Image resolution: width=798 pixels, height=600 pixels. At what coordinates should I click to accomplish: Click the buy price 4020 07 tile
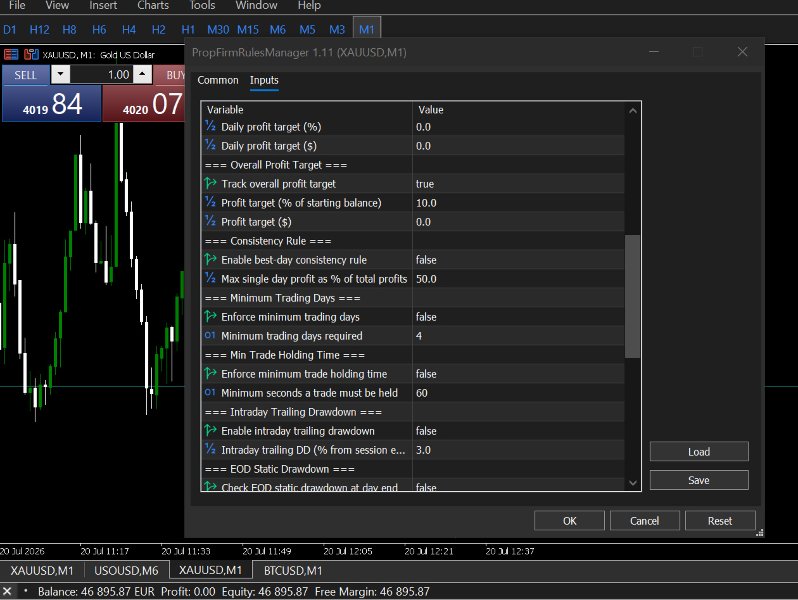click(x=144, y=104)
